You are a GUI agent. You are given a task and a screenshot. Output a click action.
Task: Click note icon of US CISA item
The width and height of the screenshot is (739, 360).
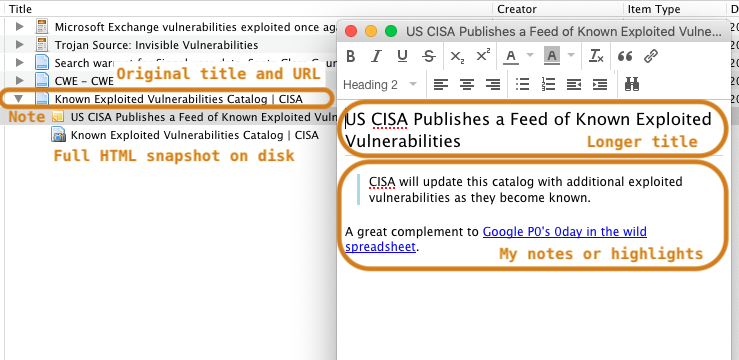point(58,117)
